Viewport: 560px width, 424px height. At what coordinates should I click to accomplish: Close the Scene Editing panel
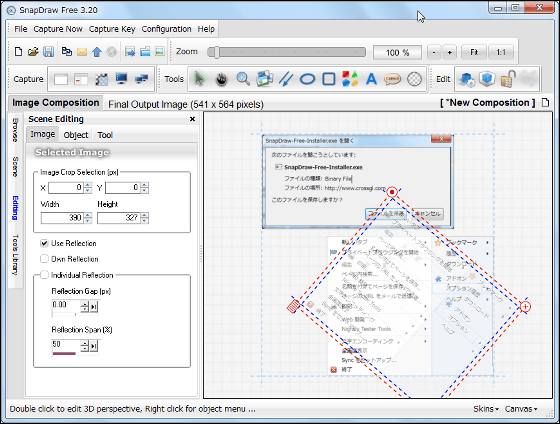coord(192,119)
